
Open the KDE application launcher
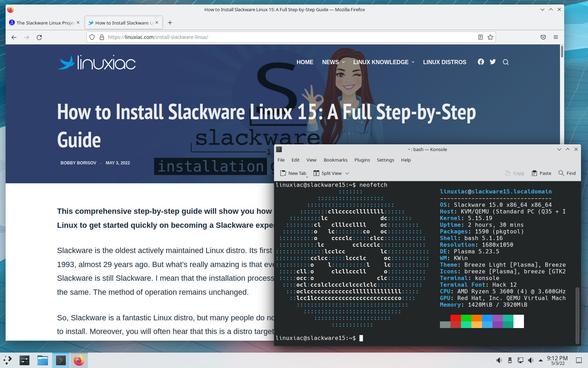8,360
